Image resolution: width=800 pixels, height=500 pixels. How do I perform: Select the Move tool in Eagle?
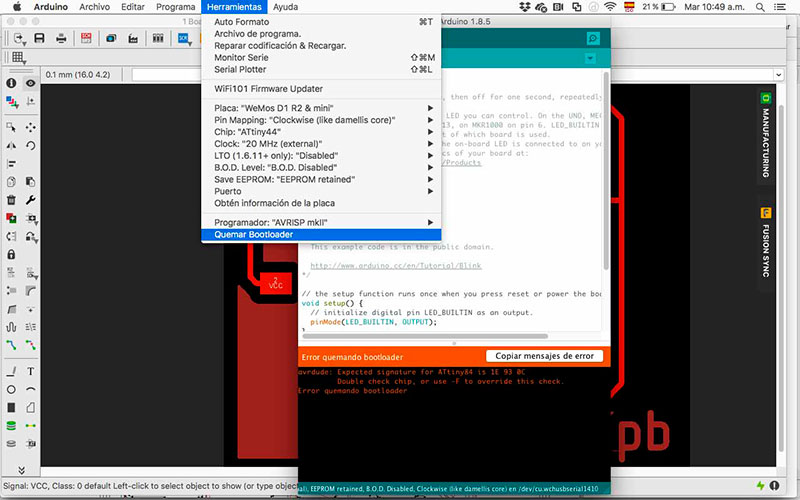point(31,127)
